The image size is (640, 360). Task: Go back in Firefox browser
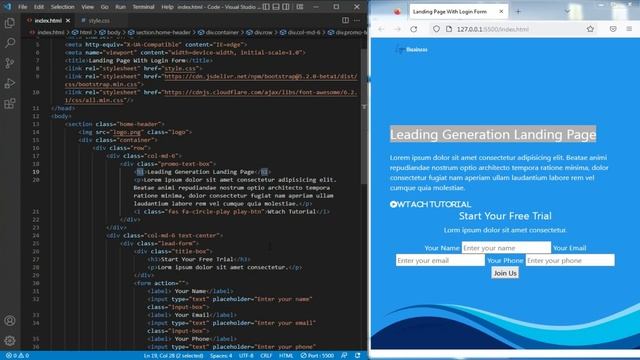click(381, 29)
